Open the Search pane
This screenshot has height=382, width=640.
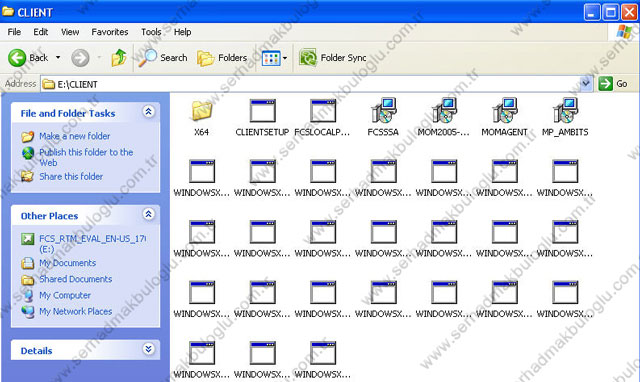(x=162, y=58)
